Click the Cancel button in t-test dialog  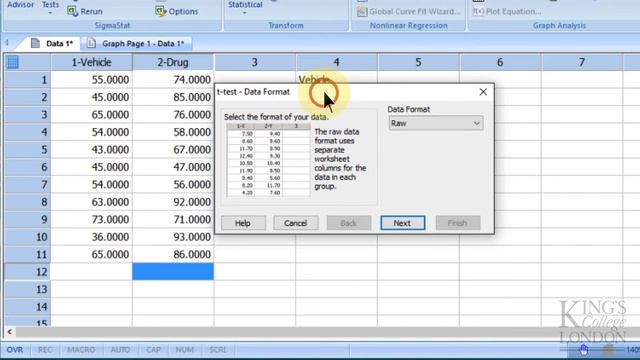pos(296,223)
